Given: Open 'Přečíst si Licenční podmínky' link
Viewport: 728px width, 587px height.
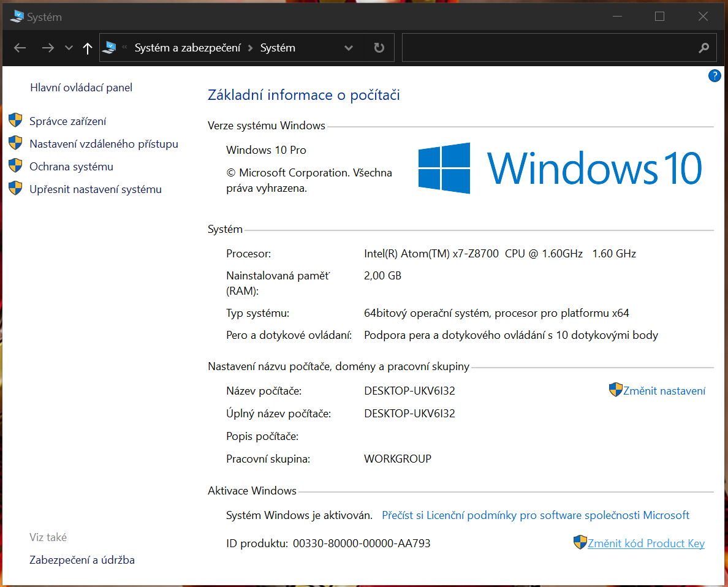Looking at the screenshot, I should pos(536,515).
